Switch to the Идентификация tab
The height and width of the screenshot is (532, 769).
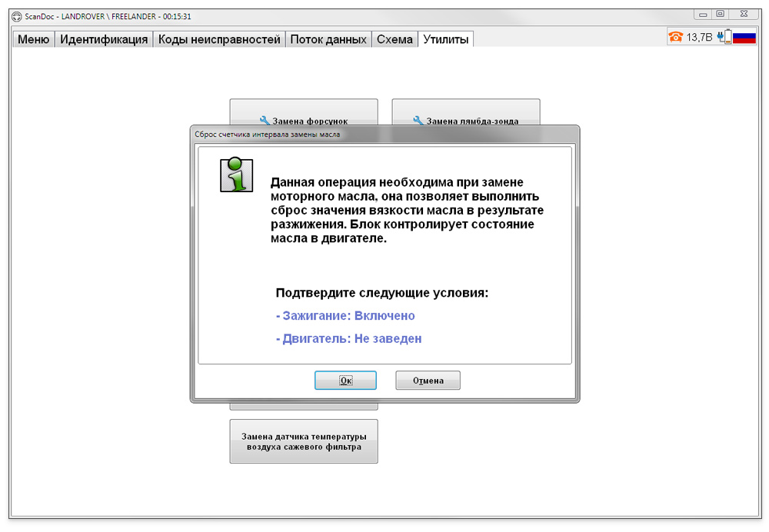coord(104,39)
